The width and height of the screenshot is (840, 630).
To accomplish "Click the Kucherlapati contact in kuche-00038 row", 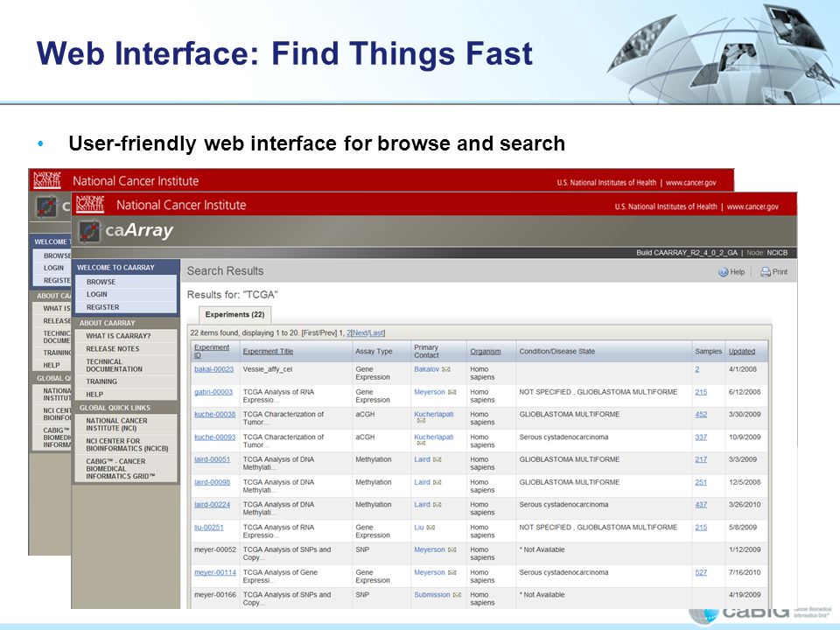I will pyautogui.click(x=434, y=415).
